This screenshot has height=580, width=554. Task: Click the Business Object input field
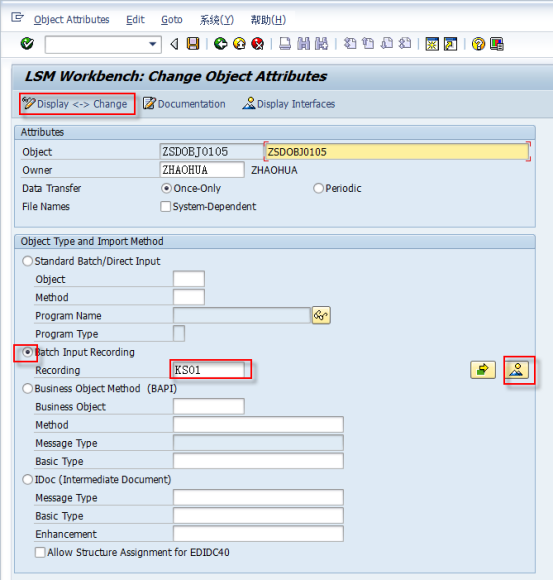[x=209, y=406]
